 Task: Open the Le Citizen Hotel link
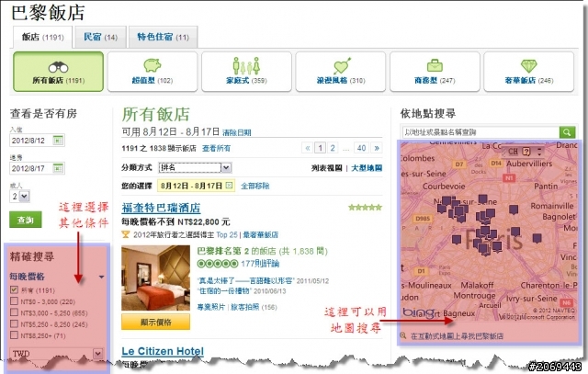(x=163, y=351)
